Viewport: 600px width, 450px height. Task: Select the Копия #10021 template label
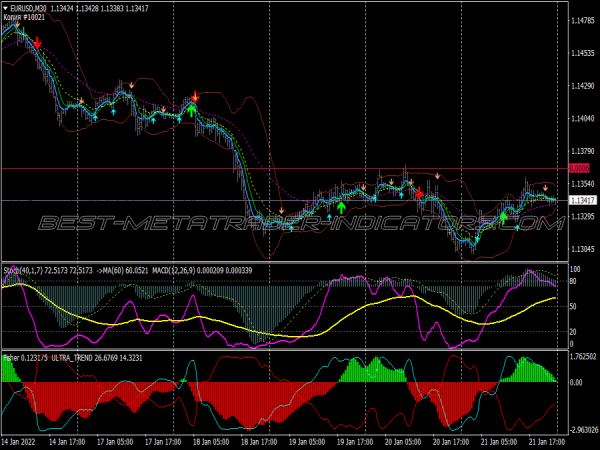(24, 17)
